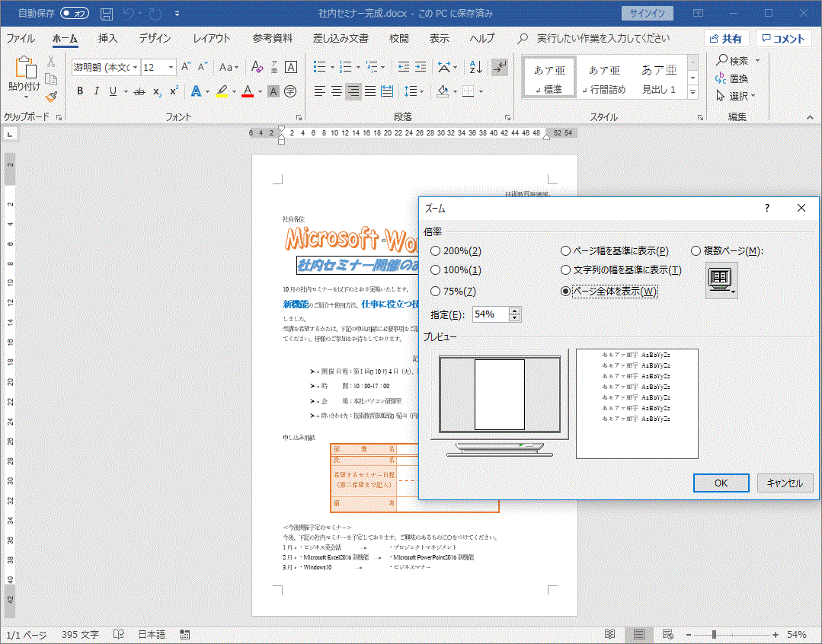The image size is (822, 644).
Task: Select multiple pages radio option
Action: 696,251
